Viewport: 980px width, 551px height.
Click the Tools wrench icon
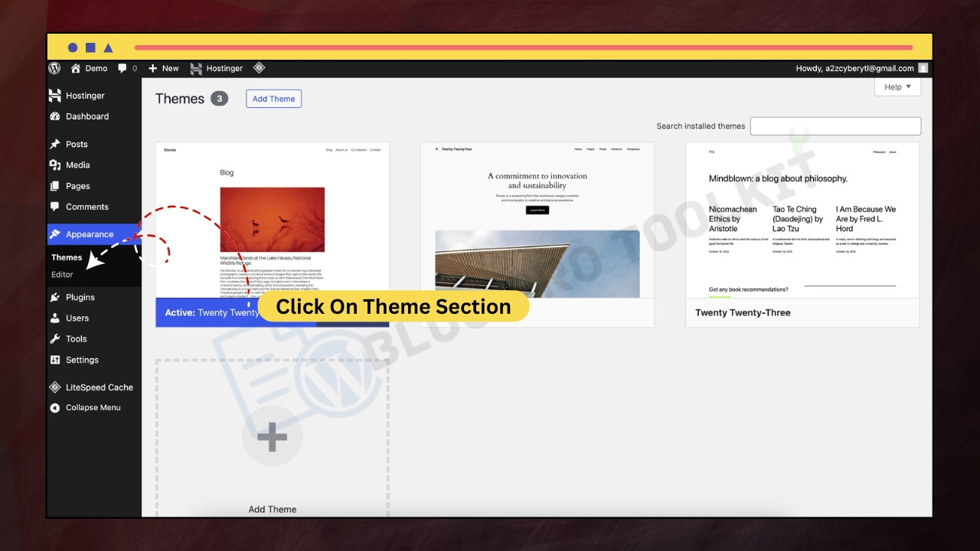pyautogui.click(x=54, y=339)
